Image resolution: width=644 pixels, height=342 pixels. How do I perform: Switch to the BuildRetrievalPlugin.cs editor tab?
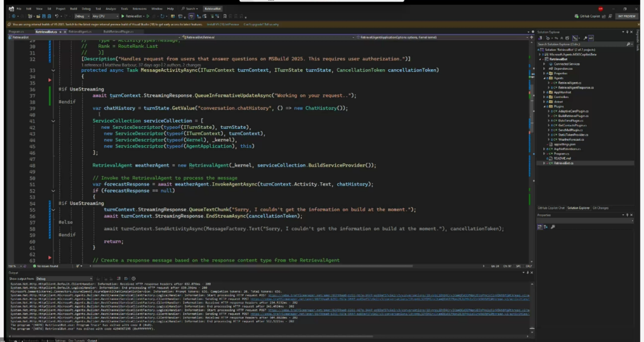(x=118, y=31)
